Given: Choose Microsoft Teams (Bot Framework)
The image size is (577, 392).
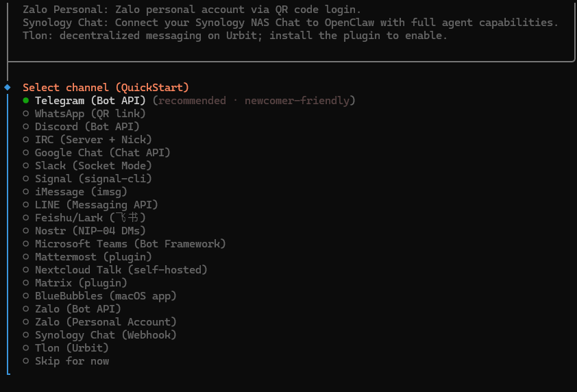Looking at the screenshot, I should [130, 244].
